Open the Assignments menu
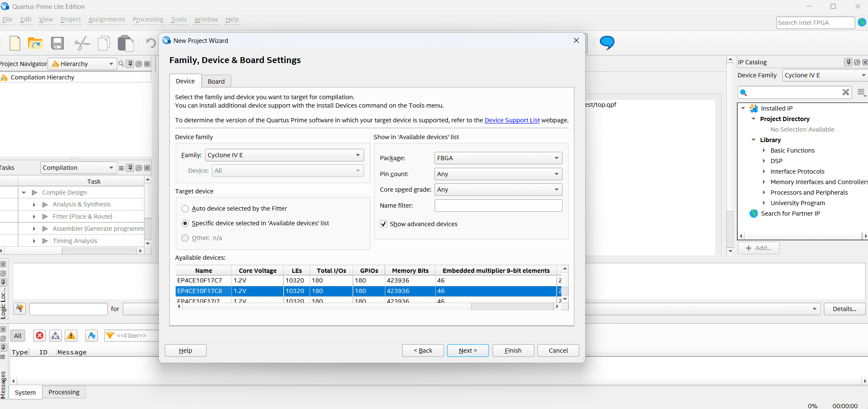The width and height of the screenshot is (868, 409). pyautogui.click(x=107, y=19)
